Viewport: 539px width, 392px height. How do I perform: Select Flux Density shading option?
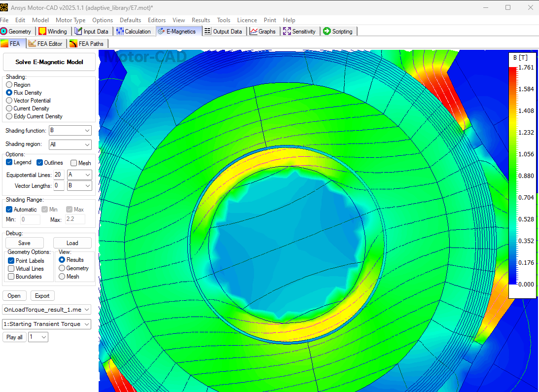[x=9, y=93]
